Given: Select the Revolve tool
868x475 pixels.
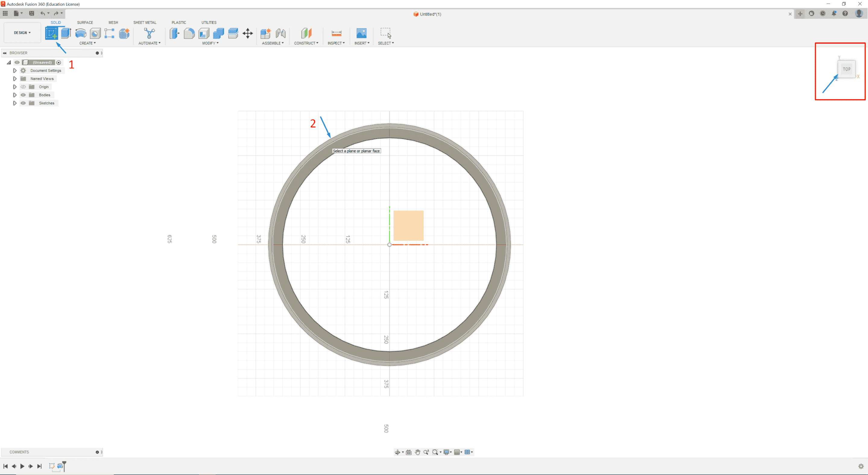Looking at the screenshot, I should pyautogui.click(x=80, y=33).
